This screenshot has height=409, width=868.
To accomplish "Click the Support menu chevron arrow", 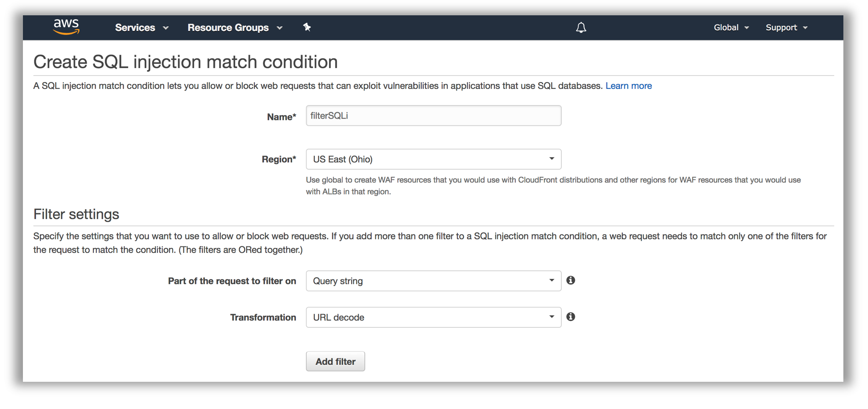I will click(805, 28).
